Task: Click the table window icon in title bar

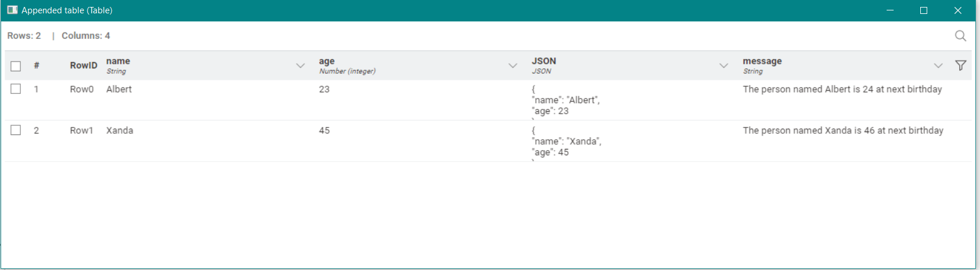Action: click(12, 10)
